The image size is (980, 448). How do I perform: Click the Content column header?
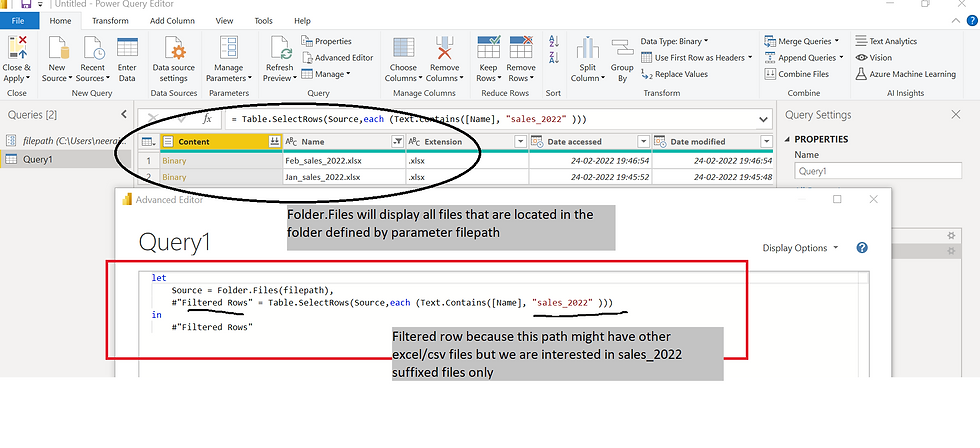coord(221,142)
